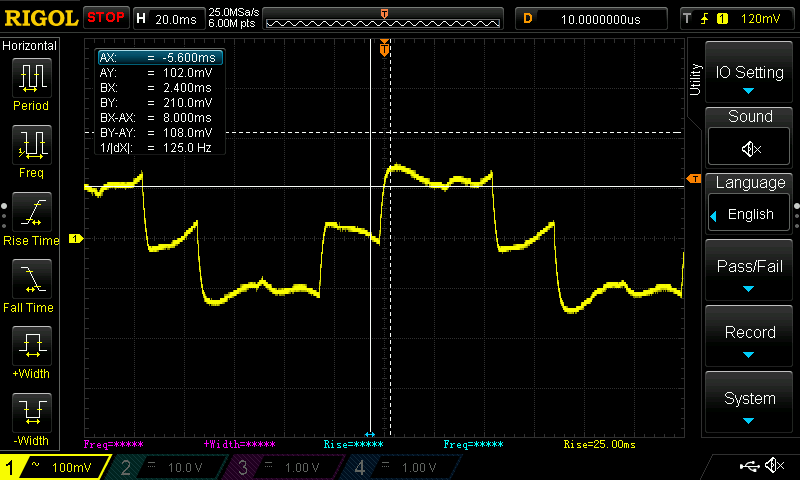800x480 pixels.
Task: Click the Sound mute speaker icon
Action: coord(750,148)
